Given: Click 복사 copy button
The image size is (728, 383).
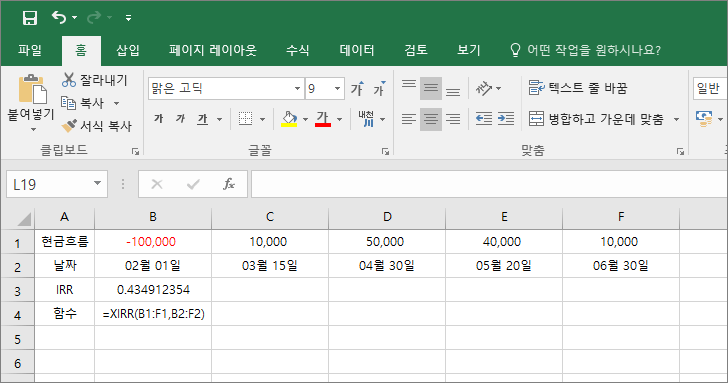Looking at the screenshot, I should pyautogui.click(x=83, y=103).
